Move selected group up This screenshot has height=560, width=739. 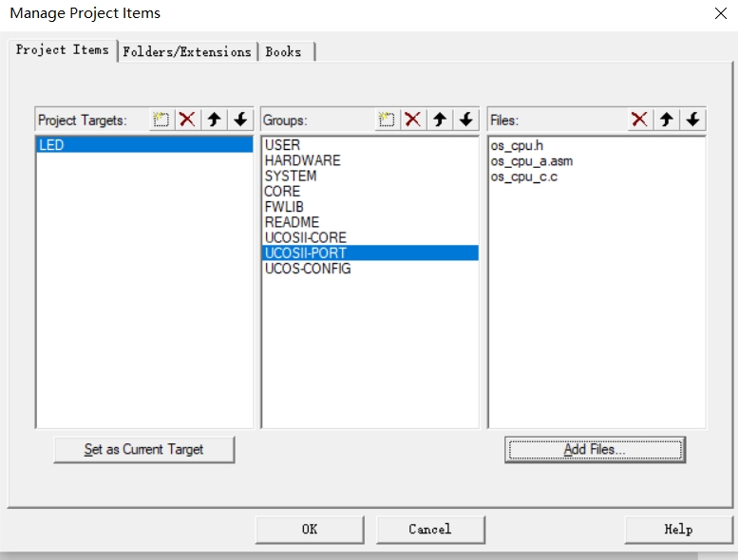coord(440,120)
